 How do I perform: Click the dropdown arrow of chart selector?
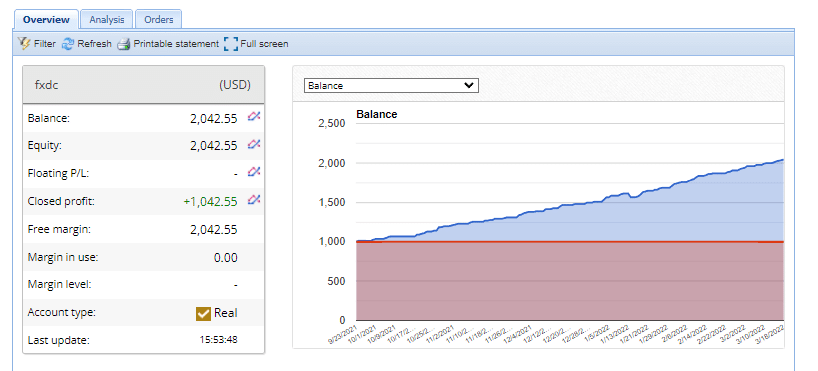[469, 86]
